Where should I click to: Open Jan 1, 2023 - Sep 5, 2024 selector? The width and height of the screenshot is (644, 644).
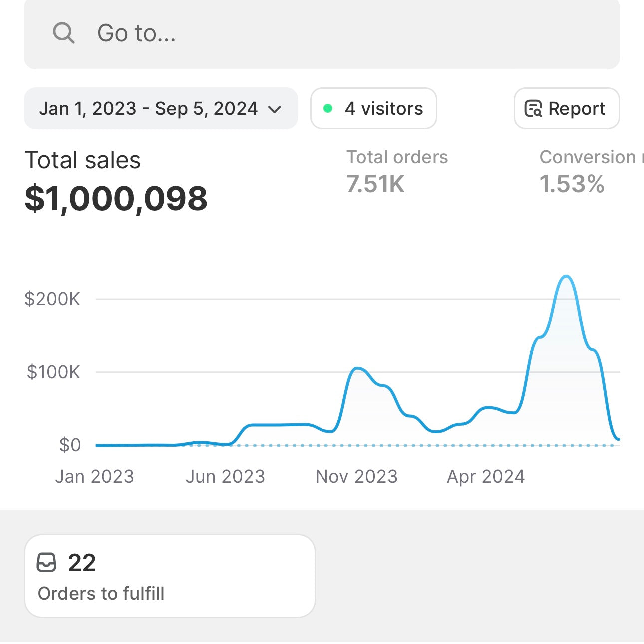point(149,108)
